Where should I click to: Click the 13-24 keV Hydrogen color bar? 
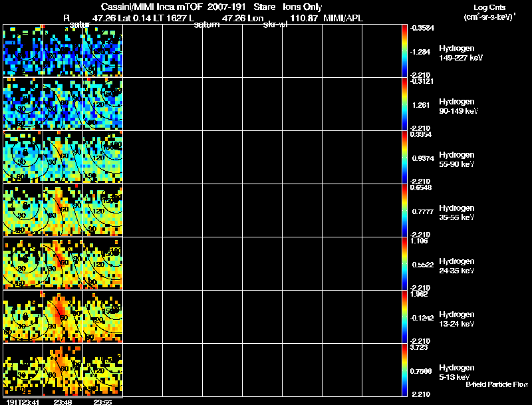click(x=405, y=317)
